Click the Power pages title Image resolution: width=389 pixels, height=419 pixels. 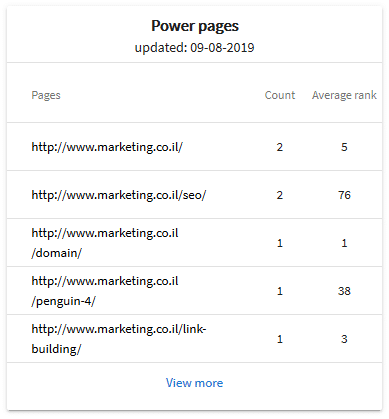point(195,26)
